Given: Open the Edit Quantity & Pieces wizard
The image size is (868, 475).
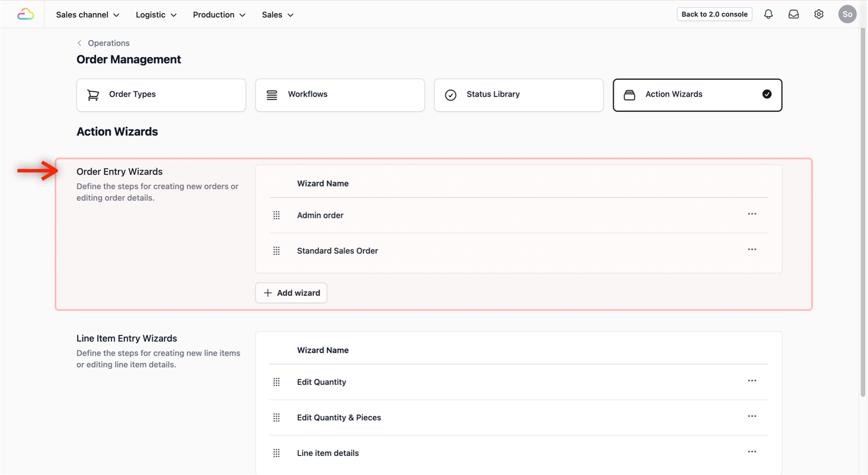Looking at the screenshot, I should (x=339, y=418).
